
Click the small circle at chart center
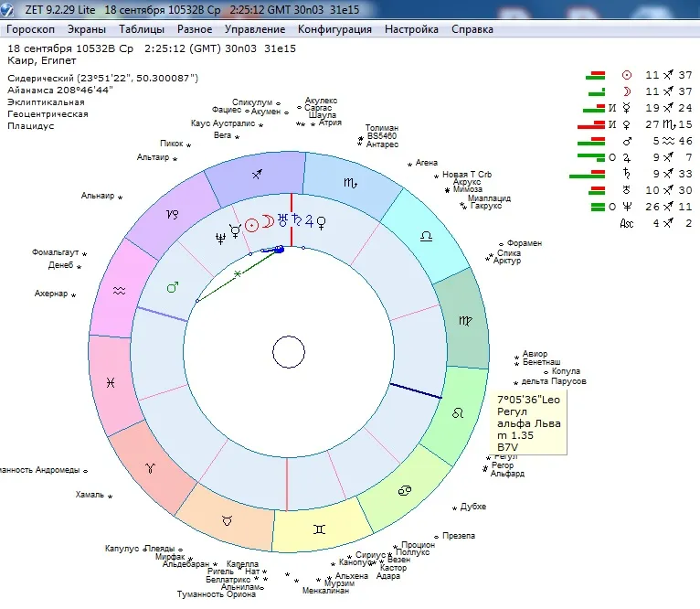[x=288, y=352]
